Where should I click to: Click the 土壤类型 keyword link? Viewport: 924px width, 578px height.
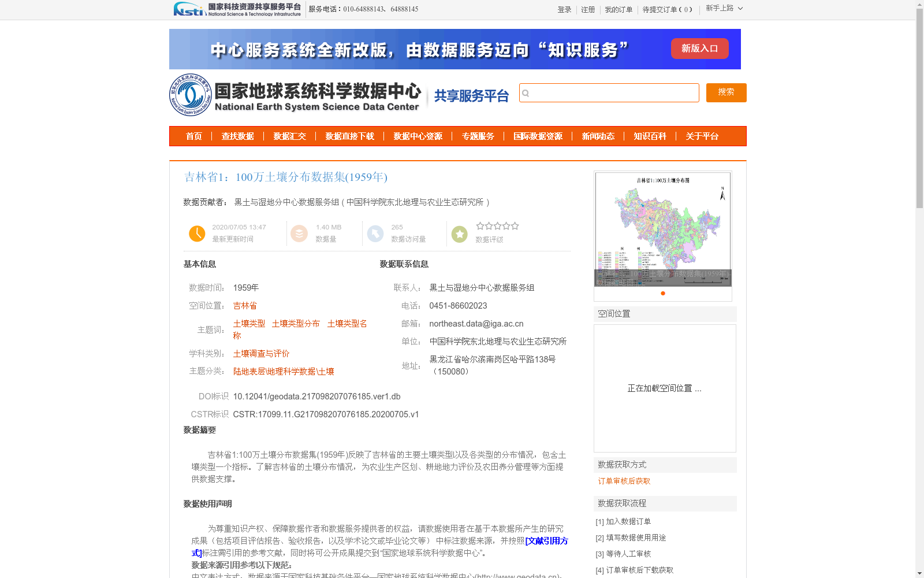[249, 324]
